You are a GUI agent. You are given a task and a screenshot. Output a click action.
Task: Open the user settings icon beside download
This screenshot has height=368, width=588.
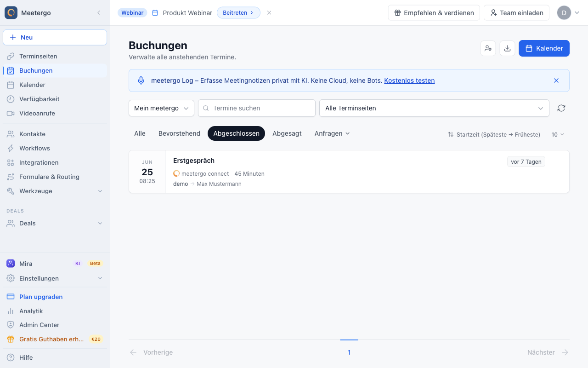pos(488,48)
